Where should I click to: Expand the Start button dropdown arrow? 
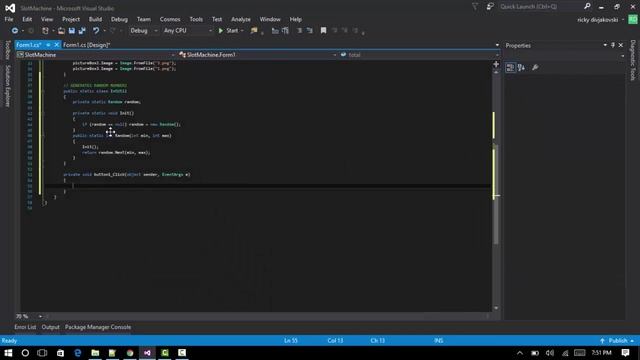[x=242, y=31]
